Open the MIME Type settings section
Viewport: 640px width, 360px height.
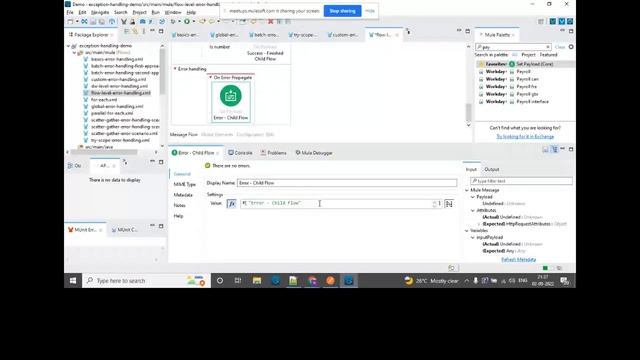point(184,184)
